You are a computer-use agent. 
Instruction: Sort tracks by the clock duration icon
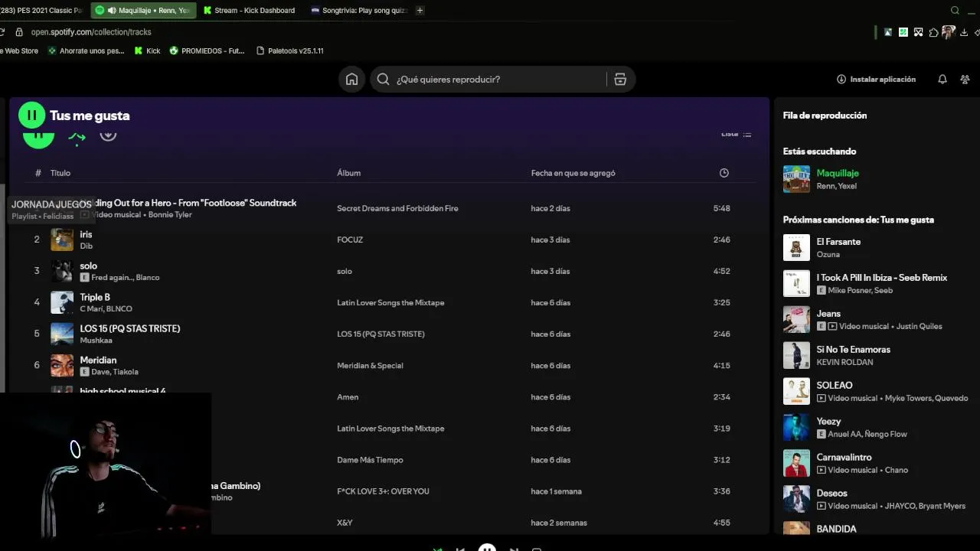pos(724,173)
